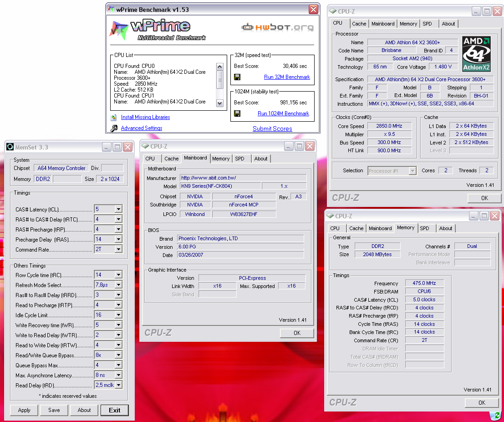Open CAS# Latency (tCL) dropdown
Image resolution: width=504 pixels, height=422 pixels.
click(119, 209)
